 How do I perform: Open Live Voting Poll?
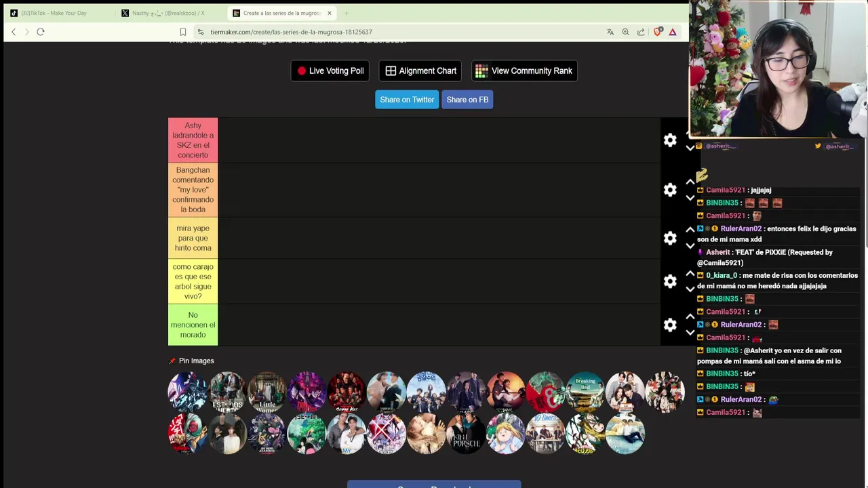[330, 70]
